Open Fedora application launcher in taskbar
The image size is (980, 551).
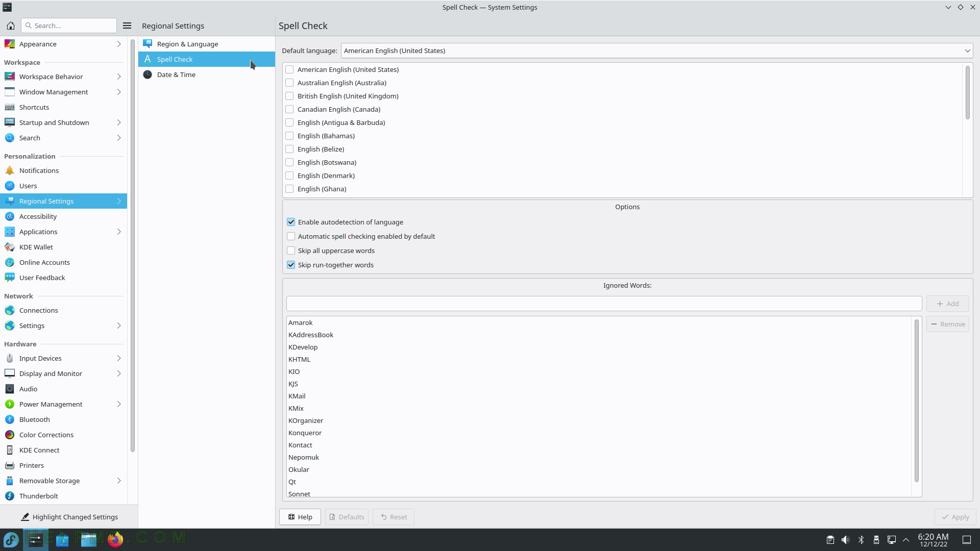(x=11, y=539)
